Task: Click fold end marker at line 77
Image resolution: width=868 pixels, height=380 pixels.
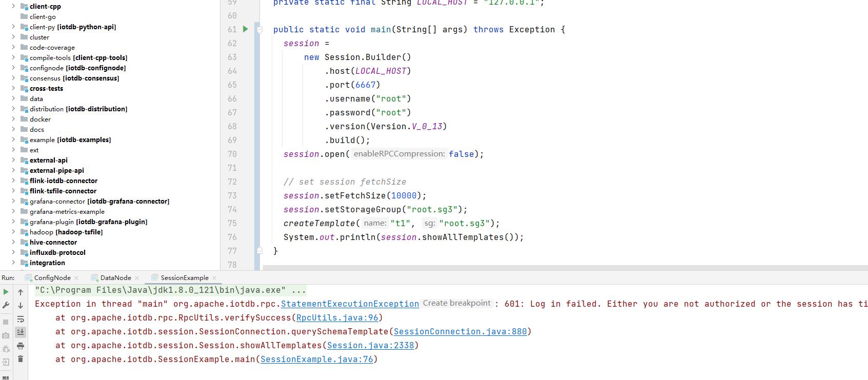Action: coord(259,251)
